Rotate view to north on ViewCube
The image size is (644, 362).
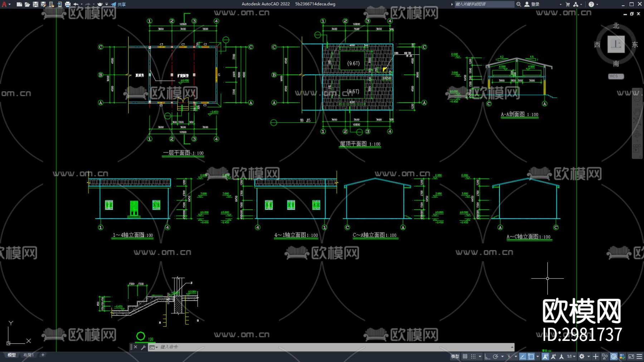(616, 26)
